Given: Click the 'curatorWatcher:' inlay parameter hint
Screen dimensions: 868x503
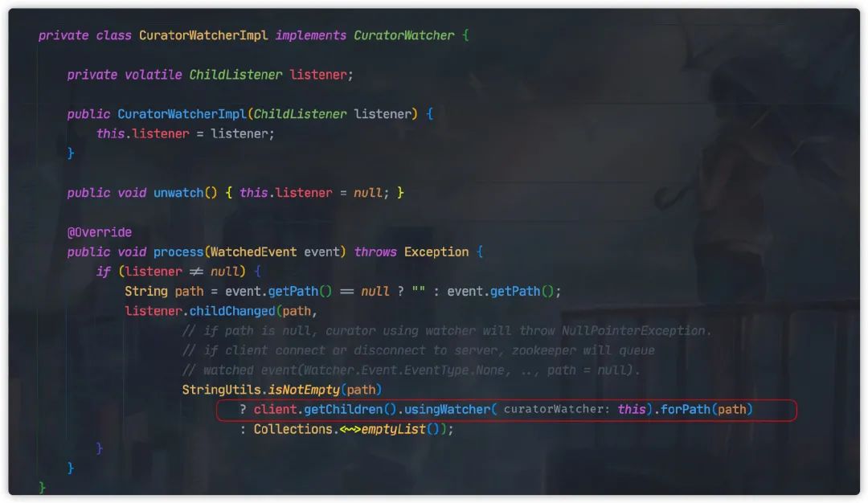Looking at the screenshot, I should coord(556,410).
